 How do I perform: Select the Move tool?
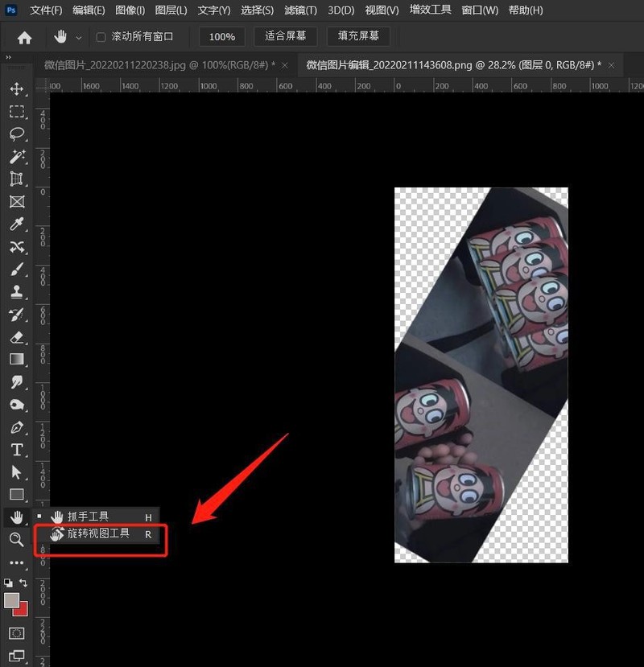tap(16, 89)
